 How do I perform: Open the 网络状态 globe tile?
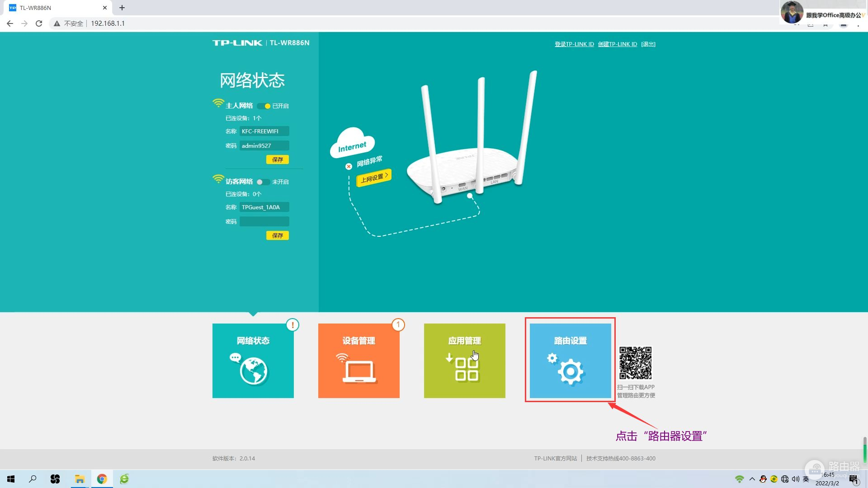point(253,361)
